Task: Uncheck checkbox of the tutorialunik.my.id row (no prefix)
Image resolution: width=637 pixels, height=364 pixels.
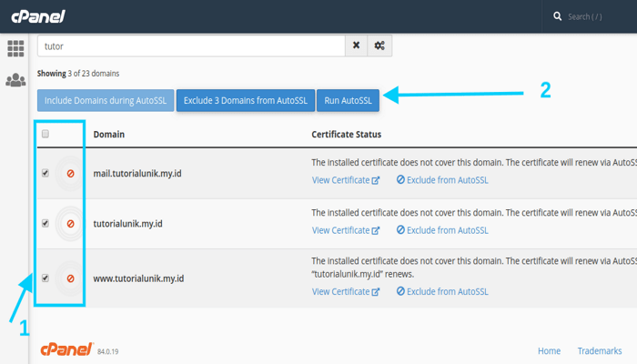Action: [45, 224]
